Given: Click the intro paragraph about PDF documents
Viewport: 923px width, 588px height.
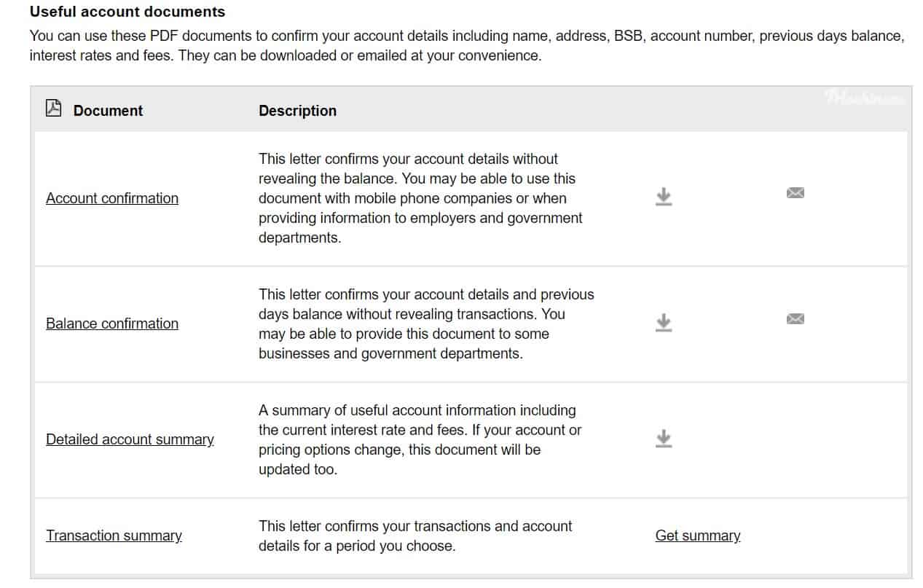Looking at the screenshot, I should tap(466, 45).
